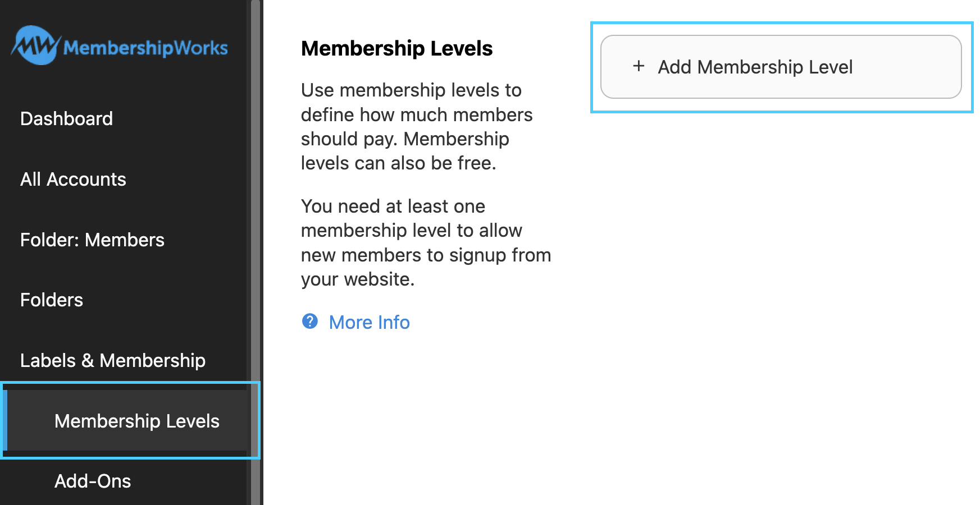Click the paragraph starting "Use membership levels"

pos(416,126)
